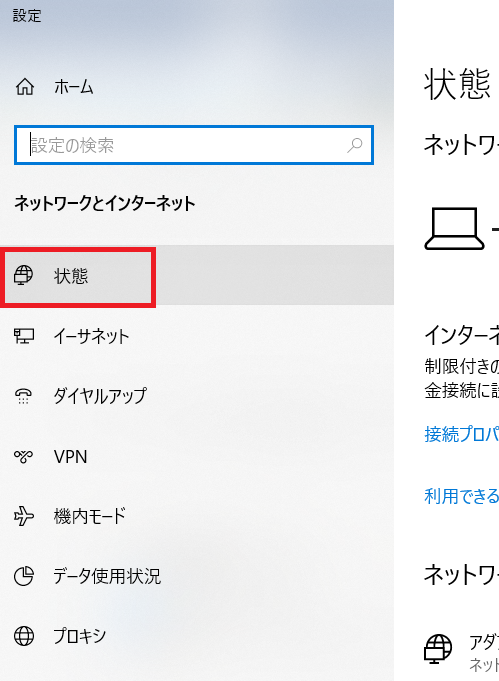
Task: Click the 状態 globe monitor icon
Action: 23,275
